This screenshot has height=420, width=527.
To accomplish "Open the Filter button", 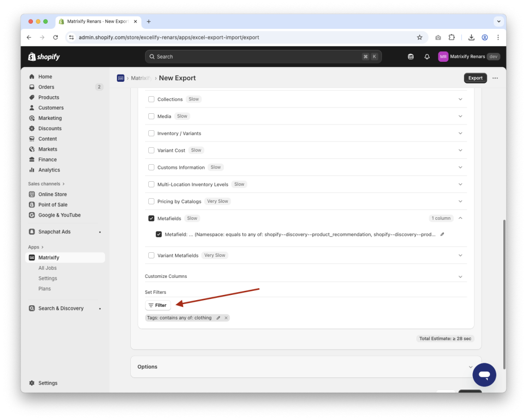I will coord(157,305).
